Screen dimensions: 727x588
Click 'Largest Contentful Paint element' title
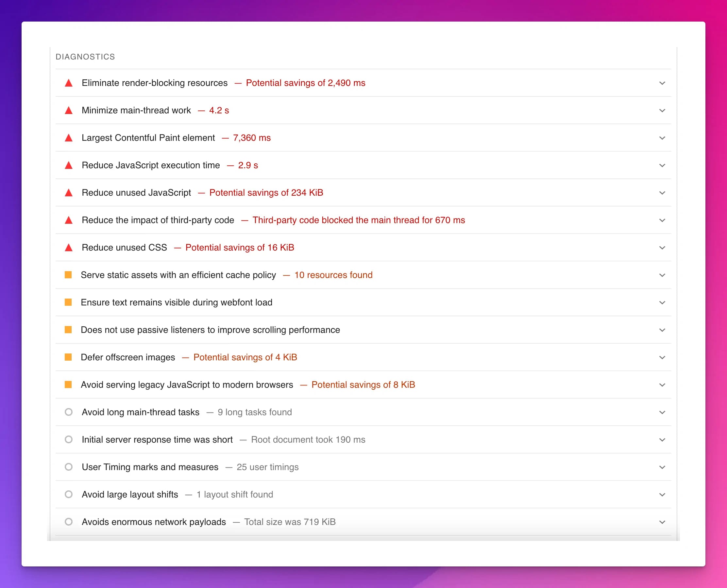pyautogui.click(x=148, y=138)
